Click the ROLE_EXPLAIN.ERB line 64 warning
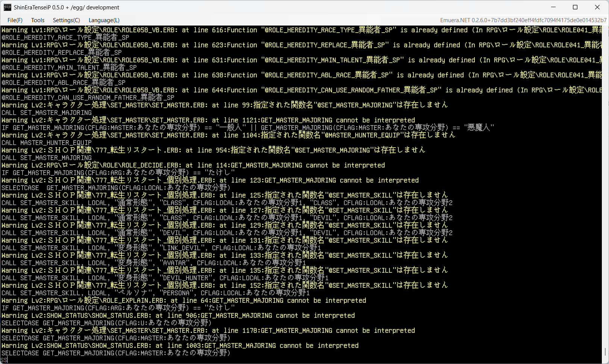Image resolution: width=609 pixels, height=364 pixels. coord(184,301)
